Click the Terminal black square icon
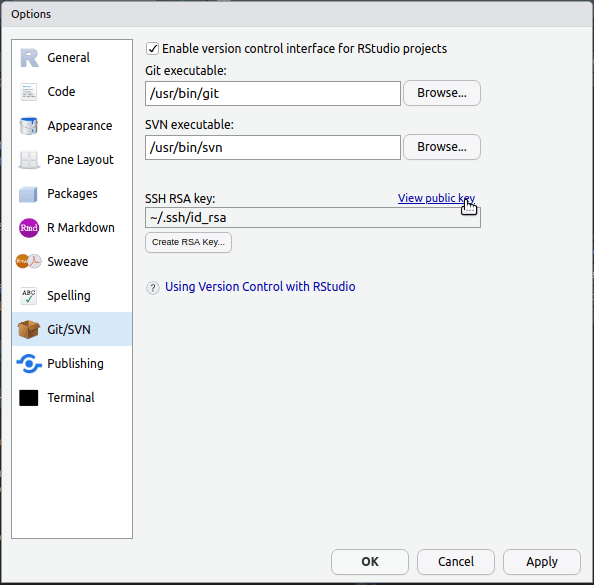Image resolution: width=594 pixels, height=585 pixels. pyautogui.click(x=28, y=398)
